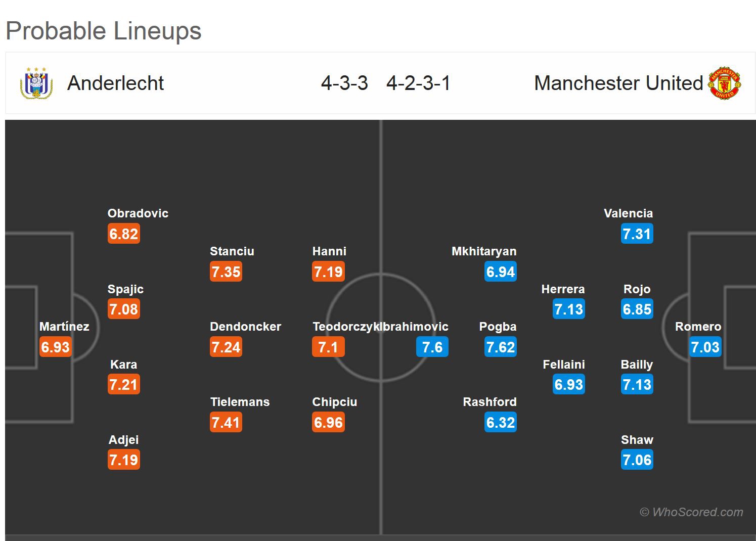
Task: Click the Probable Lineups heading
Action: click(x=104, y=31)
